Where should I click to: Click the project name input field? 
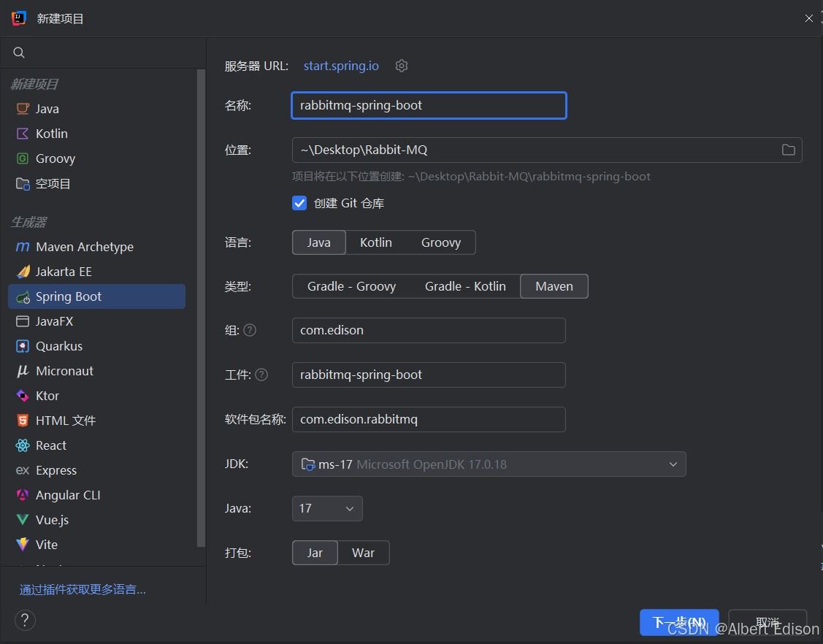coord(429,105)
